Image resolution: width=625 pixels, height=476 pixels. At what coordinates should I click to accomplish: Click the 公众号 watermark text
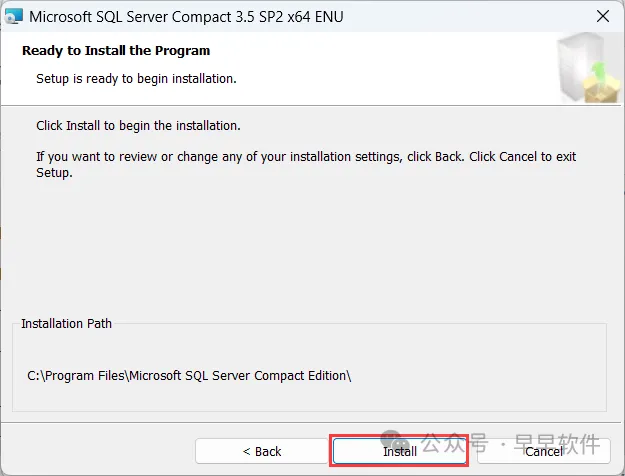(454, 443)
